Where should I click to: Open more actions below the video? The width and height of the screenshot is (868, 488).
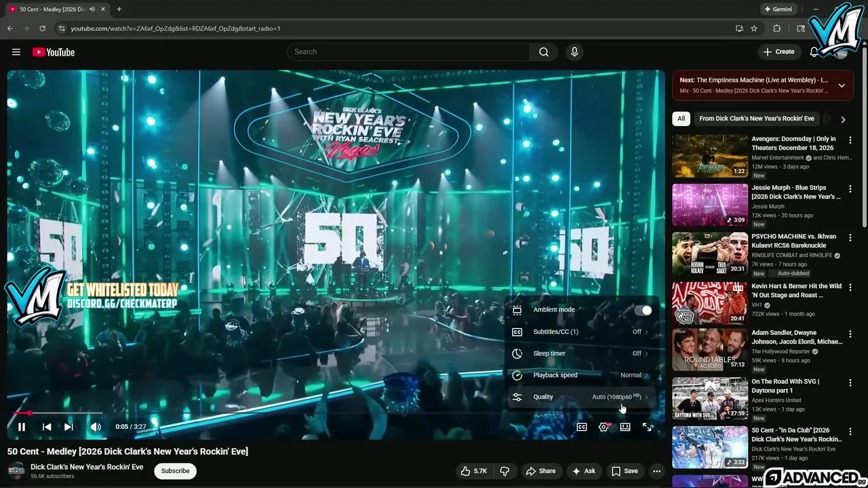[x=656, y=471]
